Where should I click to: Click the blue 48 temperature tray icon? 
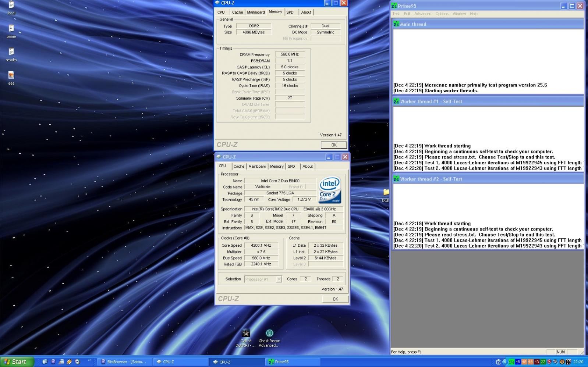coord(518,362)
